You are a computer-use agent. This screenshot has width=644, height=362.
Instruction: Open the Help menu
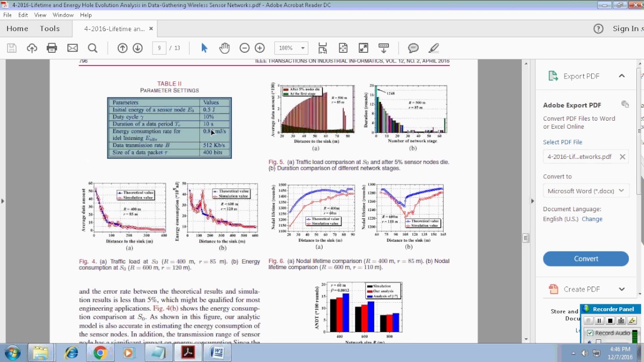(86, 15)
